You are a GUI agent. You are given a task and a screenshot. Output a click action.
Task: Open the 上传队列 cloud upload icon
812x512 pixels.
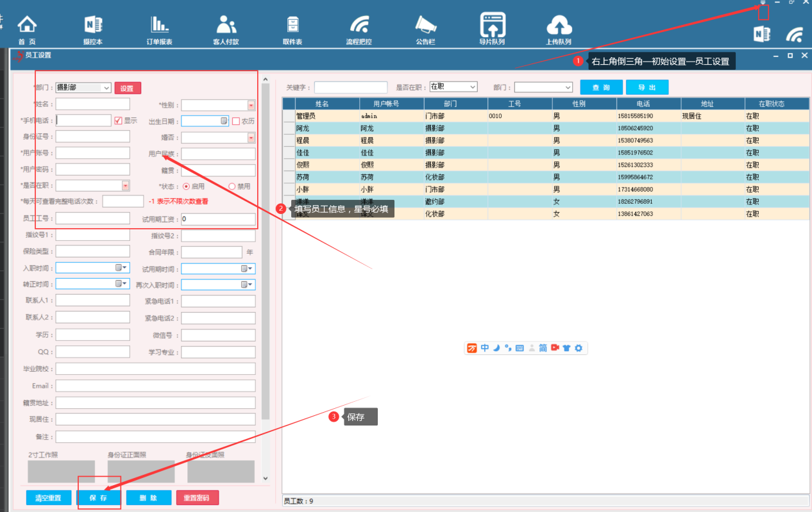(559, 26)
